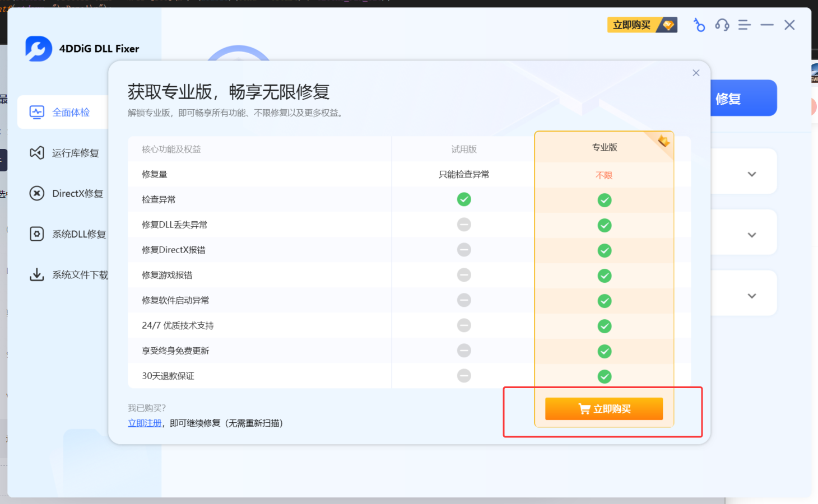Click the 试用版 column header
This screenshot has height=504, width=818.
click(x=464, y=149)
